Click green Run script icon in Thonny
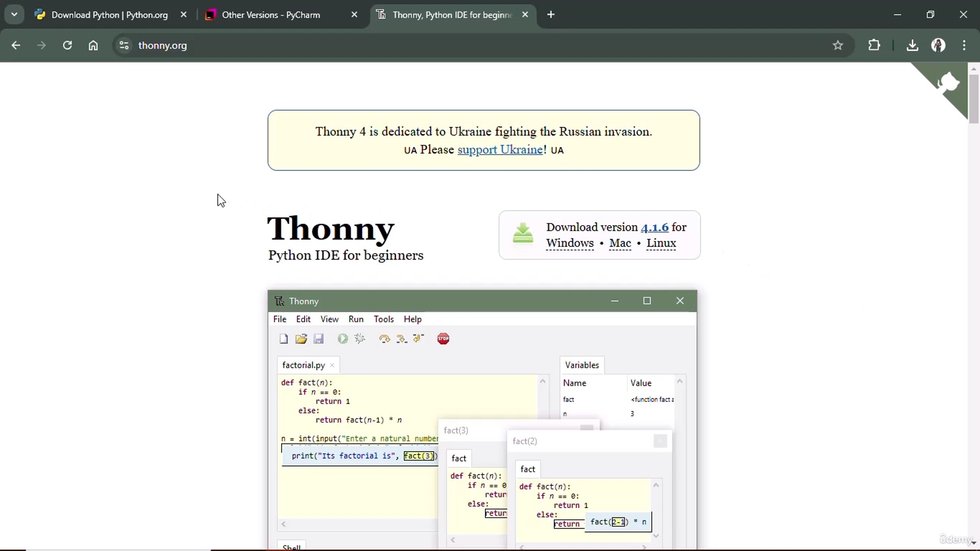 [342, 339]
